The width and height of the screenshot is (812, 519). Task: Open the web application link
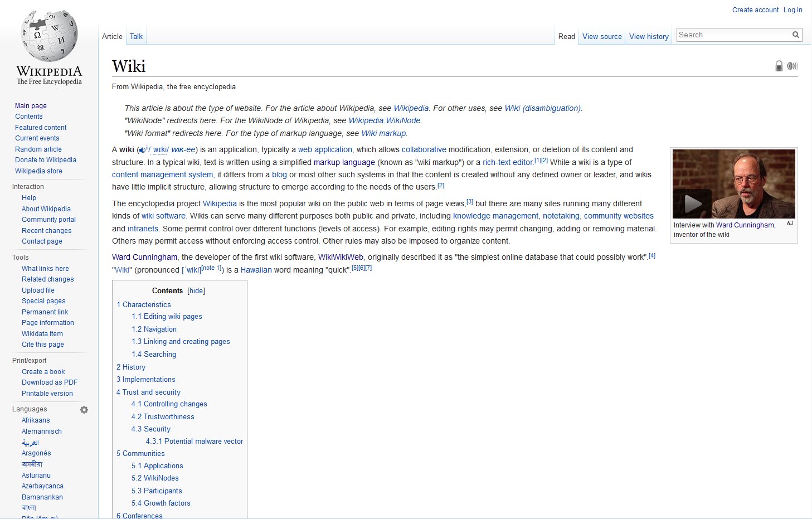325,150
